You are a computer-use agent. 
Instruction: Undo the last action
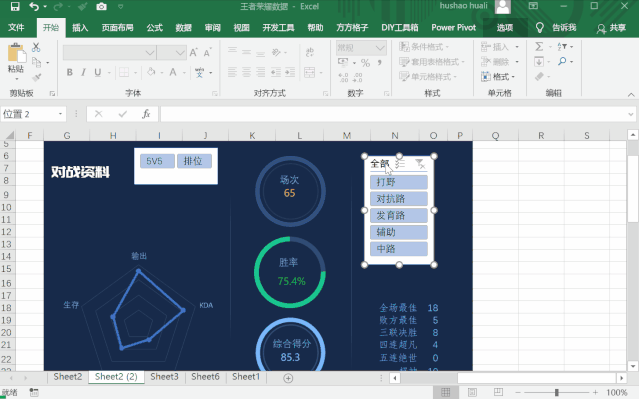click(x=34, y=7)
